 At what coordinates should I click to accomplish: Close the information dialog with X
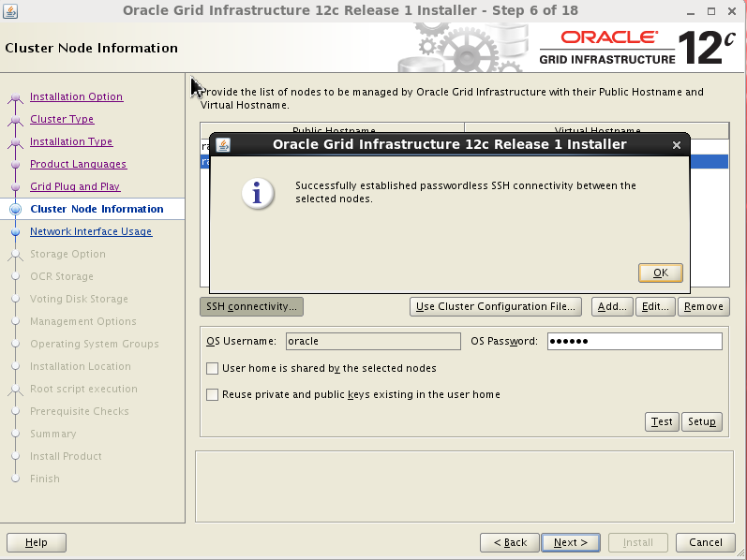677,145
